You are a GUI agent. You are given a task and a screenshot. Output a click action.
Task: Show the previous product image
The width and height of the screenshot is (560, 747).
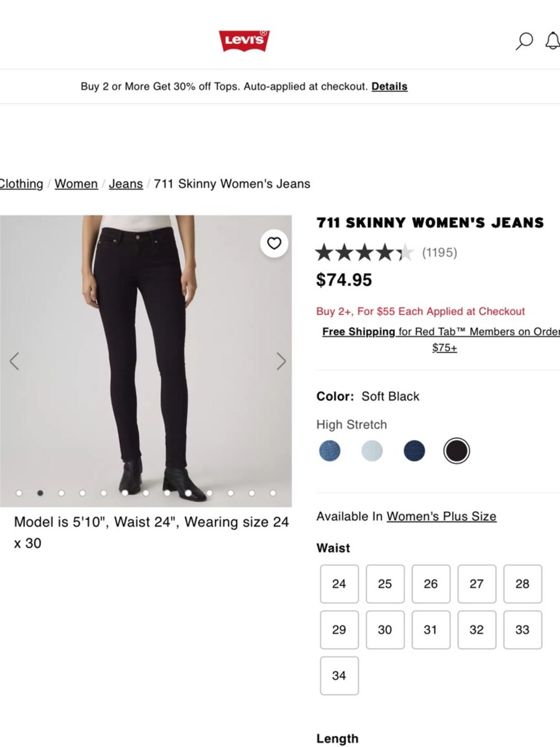point(15,361)
